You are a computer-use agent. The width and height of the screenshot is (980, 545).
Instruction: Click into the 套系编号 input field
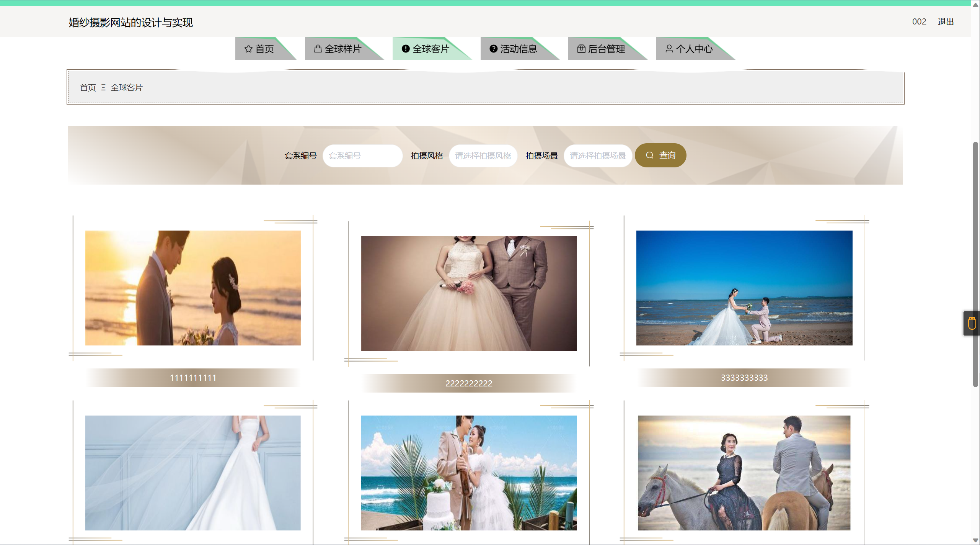click(362, 155)
